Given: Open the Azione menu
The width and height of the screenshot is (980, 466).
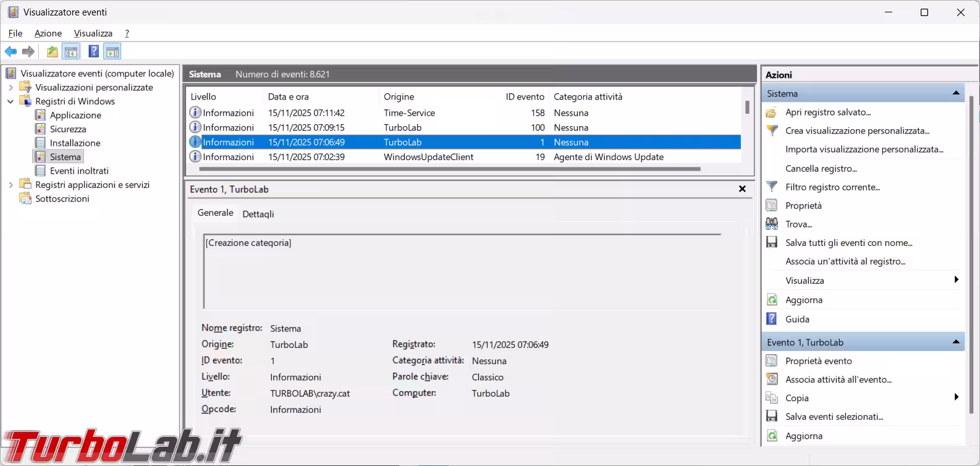Looking at the screenshot, I should click(x=48, y=33).
